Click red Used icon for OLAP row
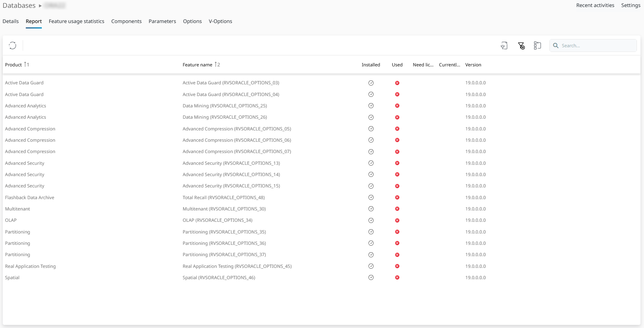 point(397,221)
